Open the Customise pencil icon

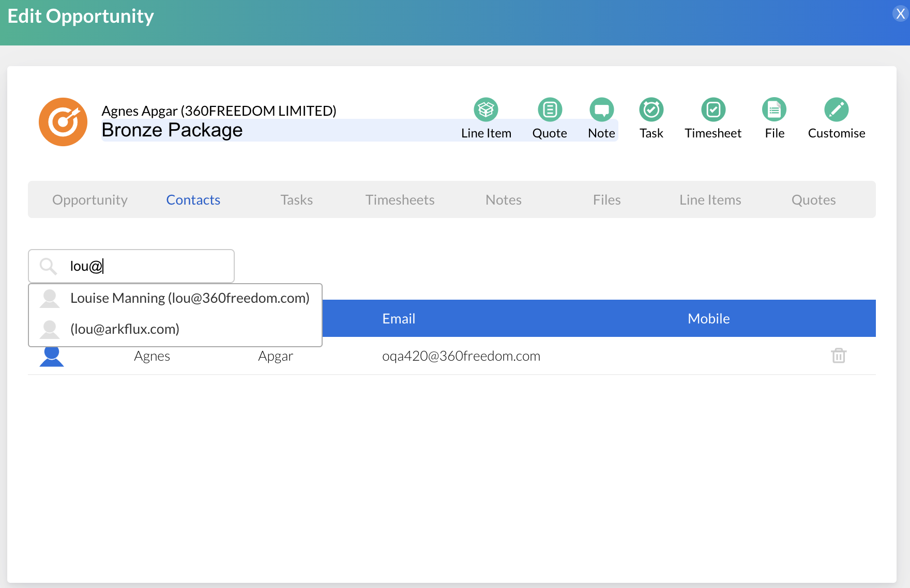tap(837, 109)
